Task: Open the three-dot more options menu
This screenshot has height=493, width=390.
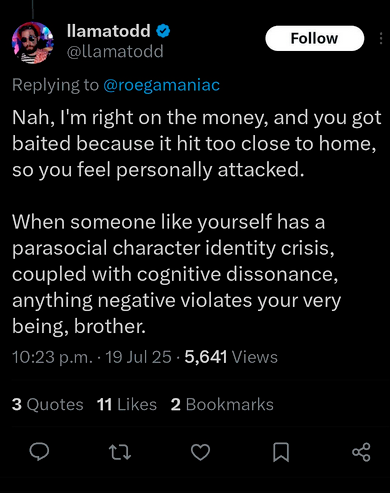Action: point(381,38)
